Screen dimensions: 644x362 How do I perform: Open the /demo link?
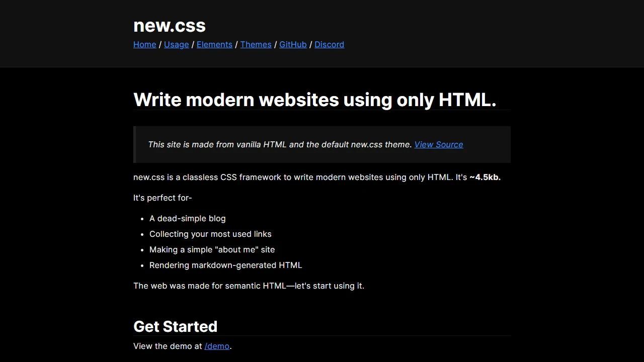coord(216,346)
